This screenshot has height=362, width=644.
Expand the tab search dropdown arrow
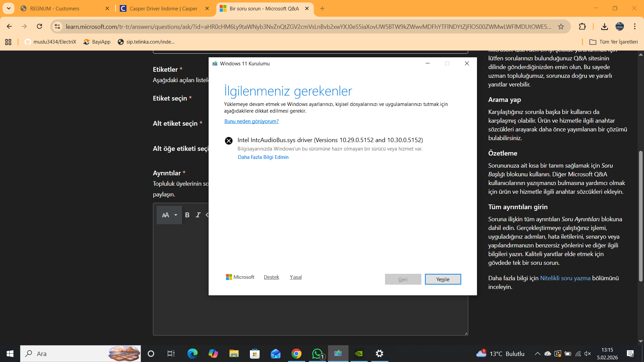9,8
